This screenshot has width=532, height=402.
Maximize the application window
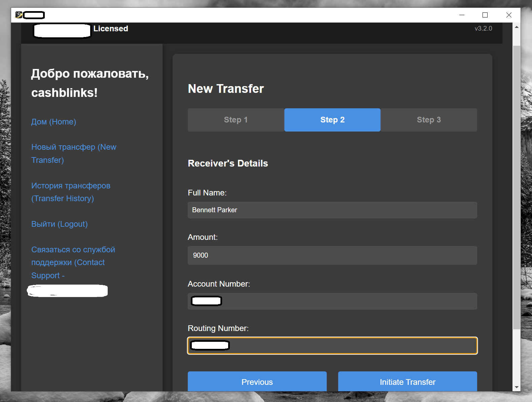point(485,15)
